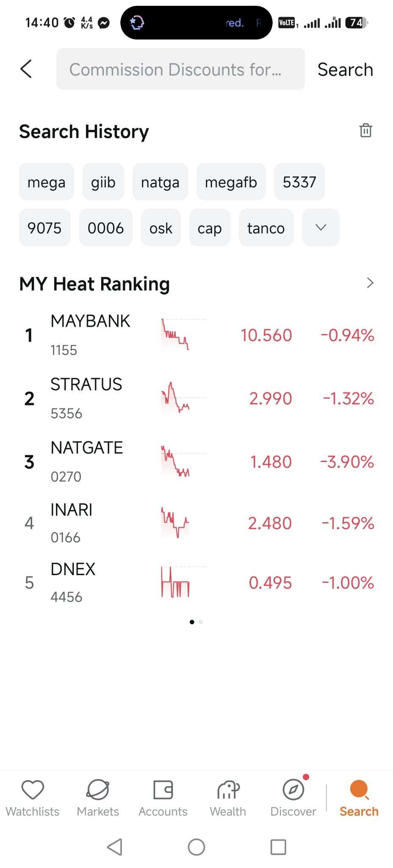
Task: Switch to second ranking page dot
Action: 201,622
